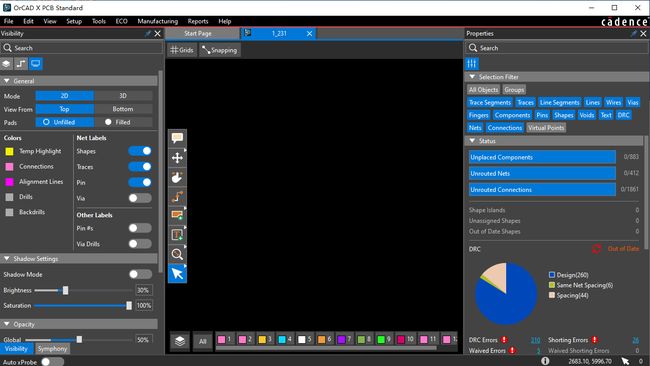Image resolution: width=650 pixels, height=366 pixels.
Task: Select the Virtual Points filter button
Action: point(546,128)
